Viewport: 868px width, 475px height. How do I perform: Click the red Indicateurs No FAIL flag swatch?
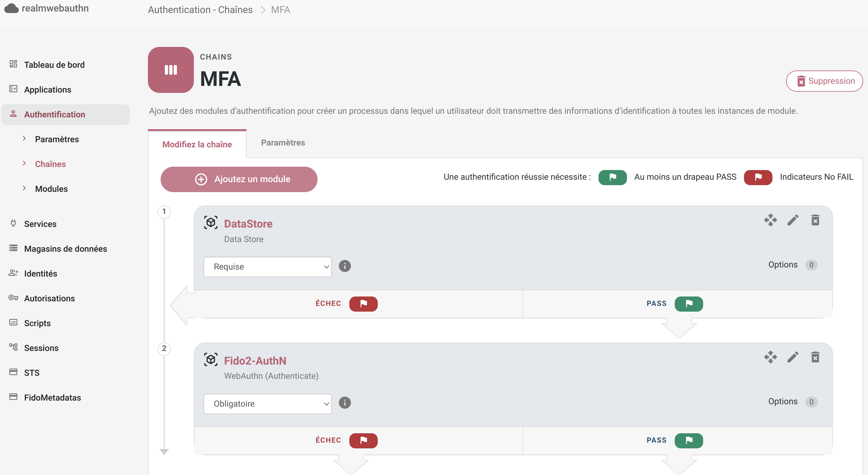(x=758, y=177)
